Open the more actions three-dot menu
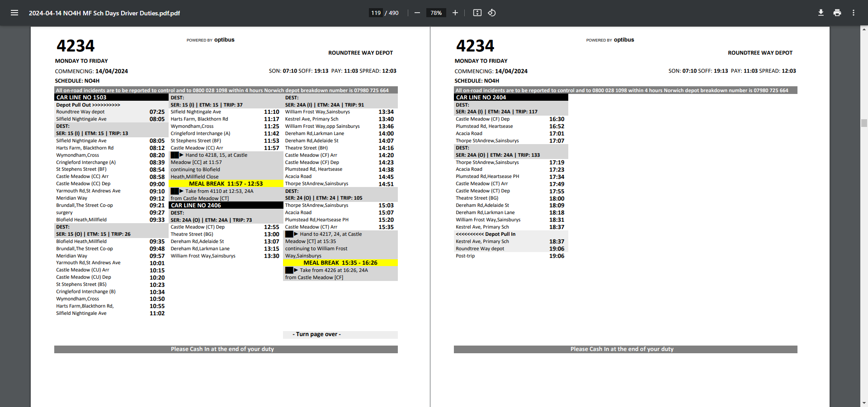The width and height of the screenshot is (868, 407). click(853, 13)
